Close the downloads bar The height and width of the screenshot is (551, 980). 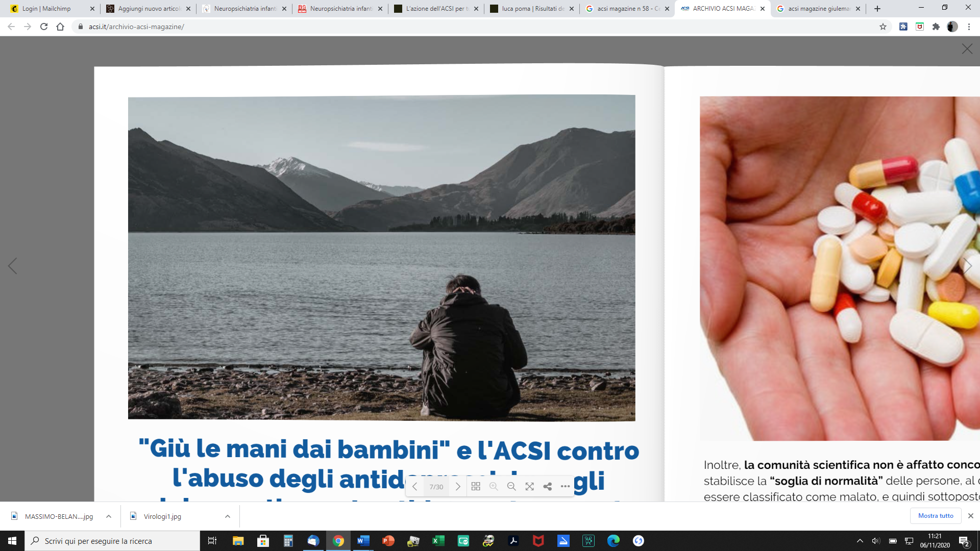(x=971, y=516)
